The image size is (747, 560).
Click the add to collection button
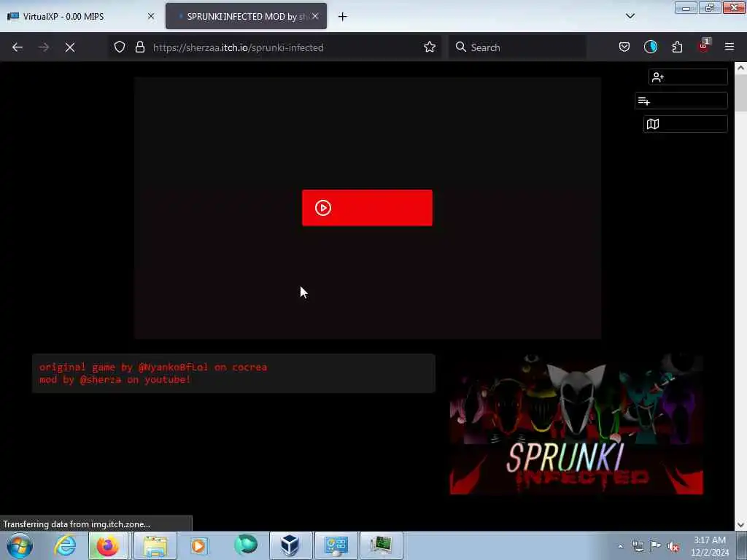681,101
